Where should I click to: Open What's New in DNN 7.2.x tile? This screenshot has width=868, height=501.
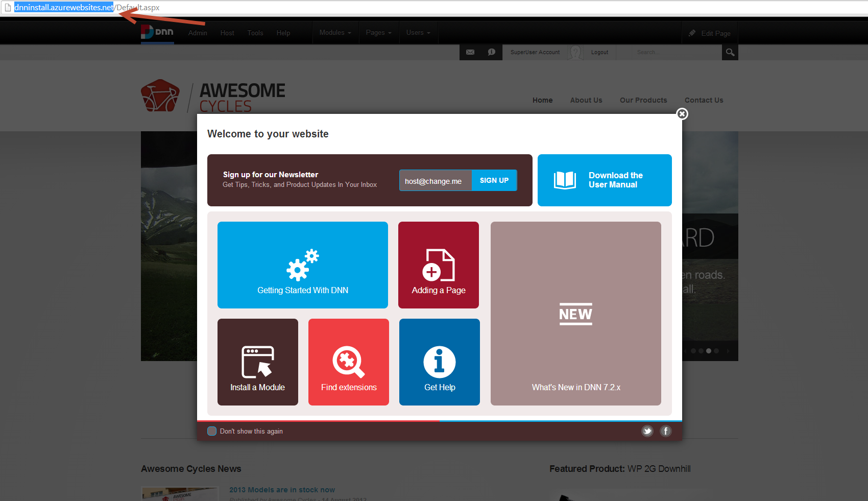(x=576, y=314)
